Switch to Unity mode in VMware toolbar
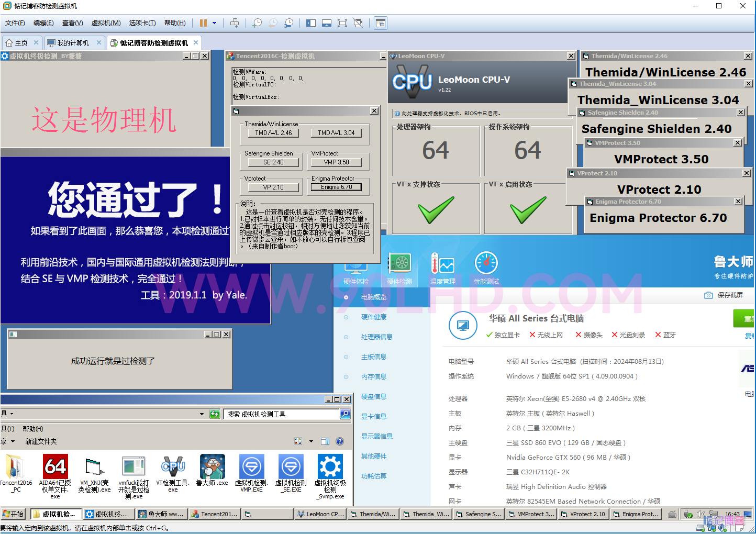This screenshot has height=534, width=756. click(358, 23)
